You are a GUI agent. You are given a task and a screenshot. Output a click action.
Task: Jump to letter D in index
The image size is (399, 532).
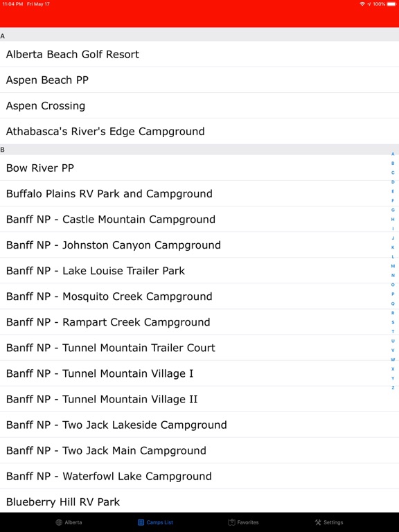coord(393,182)
